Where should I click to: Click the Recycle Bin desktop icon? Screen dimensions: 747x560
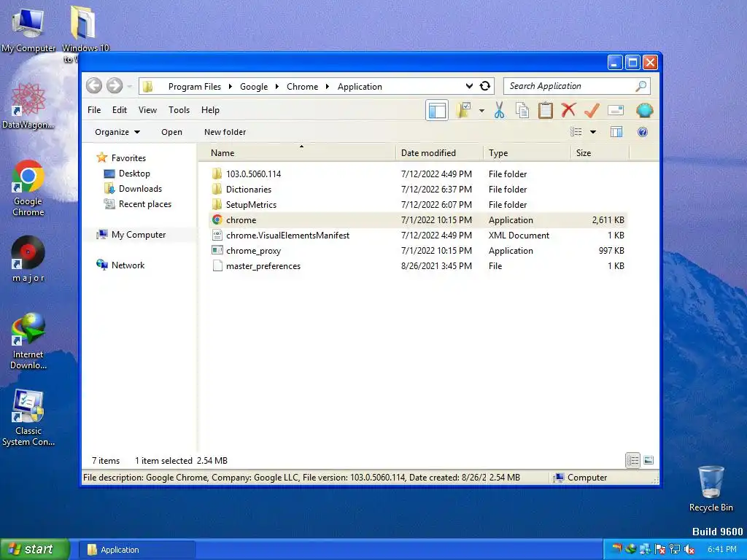pos(711,488)
